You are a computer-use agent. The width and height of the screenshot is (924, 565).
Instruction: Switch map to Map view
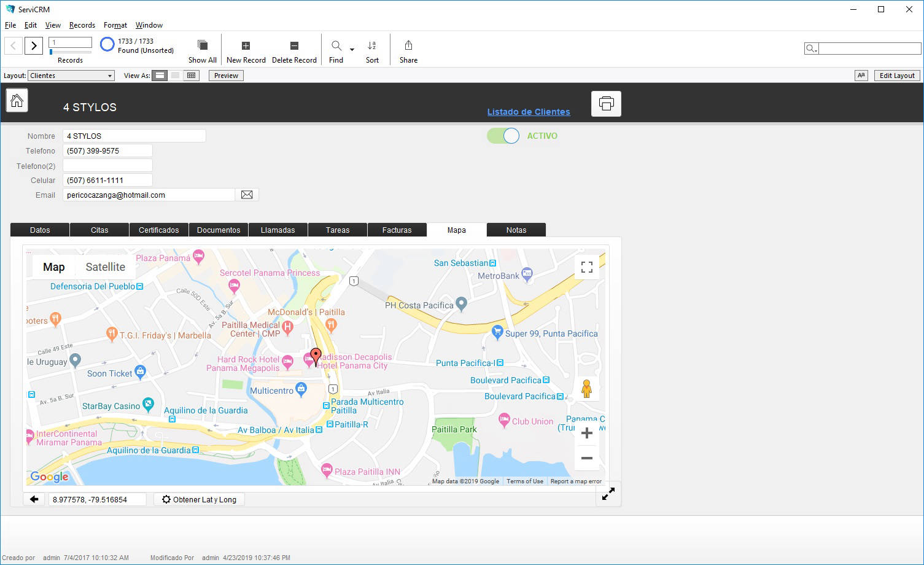[54, 267]
